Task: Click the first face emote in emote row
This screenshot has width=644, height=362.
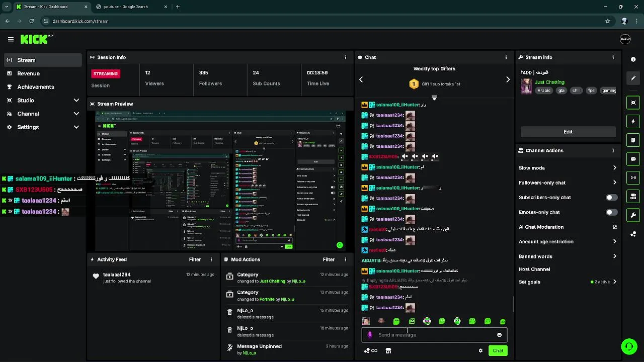Action: [366, 321]
